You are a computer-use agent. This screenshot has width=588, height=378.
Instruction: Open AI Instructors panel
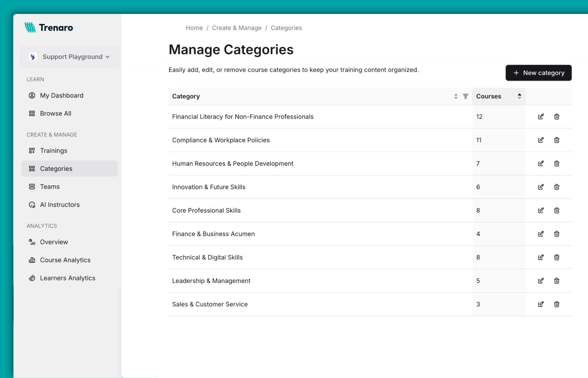coord(60,205)
